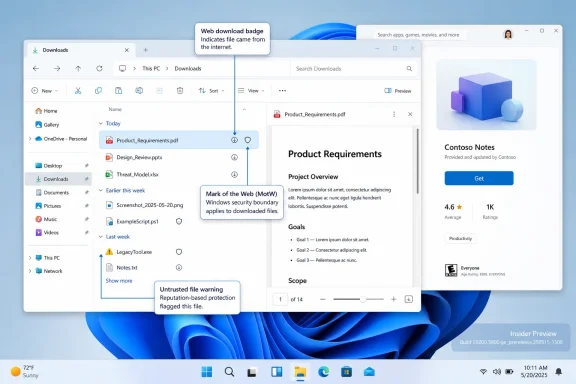
Task: Open the Sort dropdown
Action: coord(212,91)
